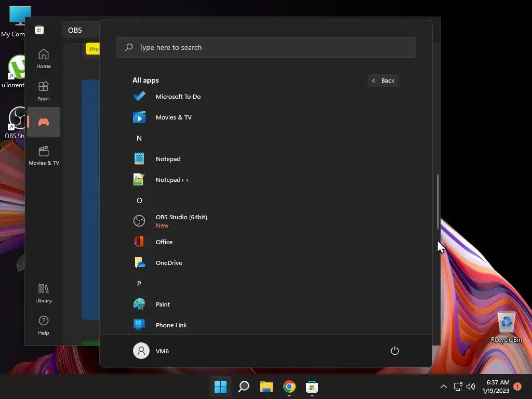The width and height of the screenshot is (532, 399).
Task: Select Gaming controller icon in Store sidebar
Action: pyautogui.click(x=44, y=122)
